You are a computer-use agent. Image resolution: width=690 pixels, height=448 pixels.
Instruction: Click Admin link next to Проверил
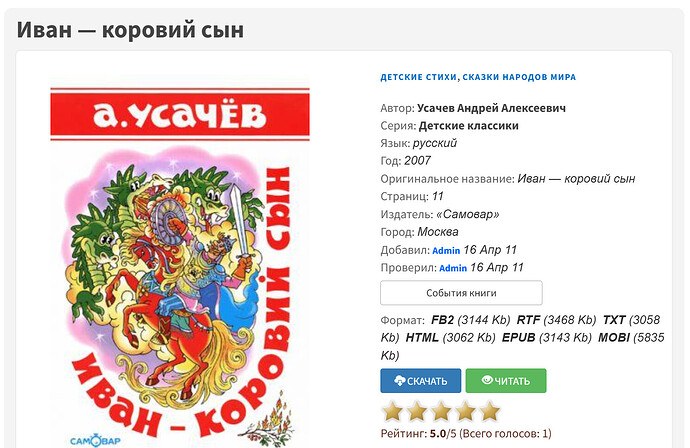(453, 268)
